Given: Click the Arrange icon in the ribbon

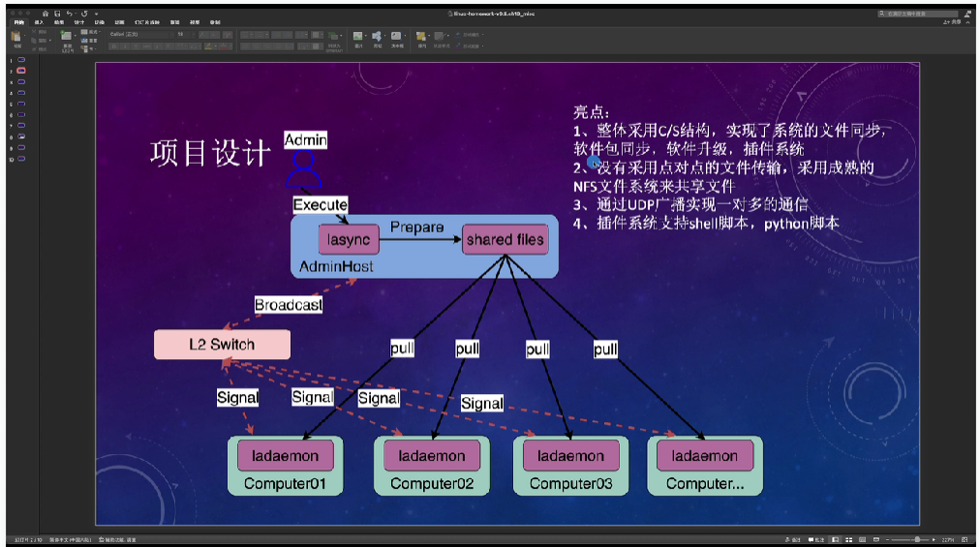Looking at the screenshot, I should (421, 37).
